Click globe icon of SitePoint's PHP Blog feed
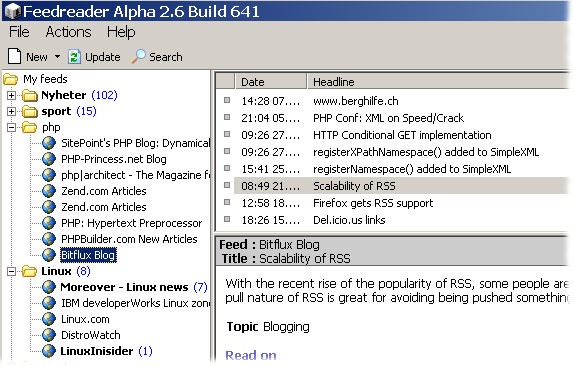 49,143
